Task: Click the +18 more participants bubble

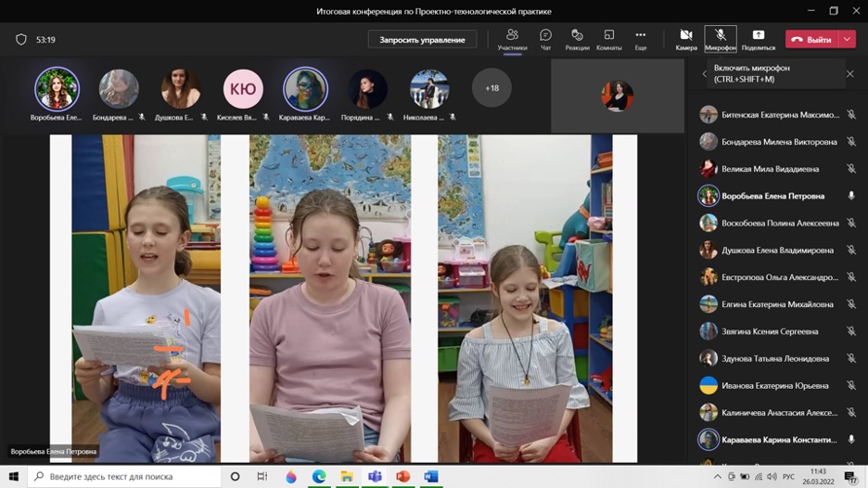Action: 491,88
